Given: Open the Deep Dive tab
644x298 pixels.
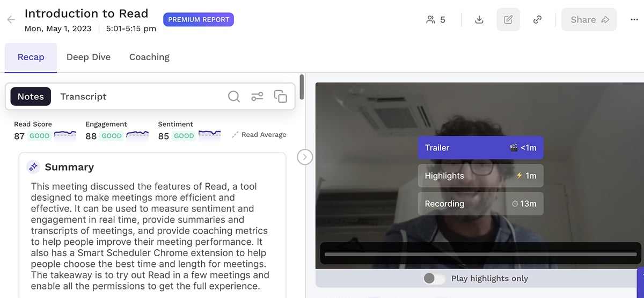Looking at the screenshot, I should (x=89, y=57).
